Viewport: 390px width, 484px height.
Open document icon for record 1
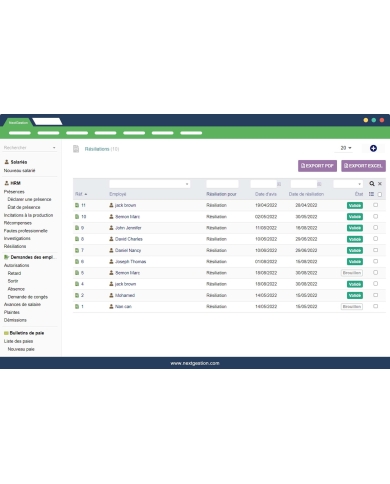tap(77, 306)
